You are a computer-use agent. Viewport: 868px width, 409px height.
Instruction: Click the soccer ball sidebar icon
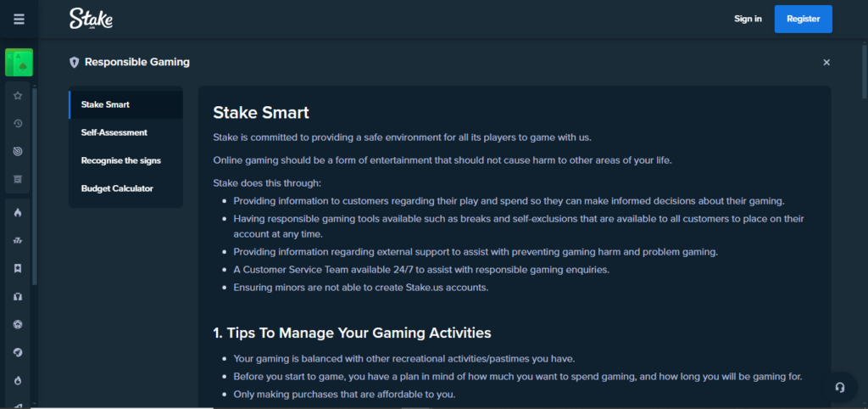[18, 324]
